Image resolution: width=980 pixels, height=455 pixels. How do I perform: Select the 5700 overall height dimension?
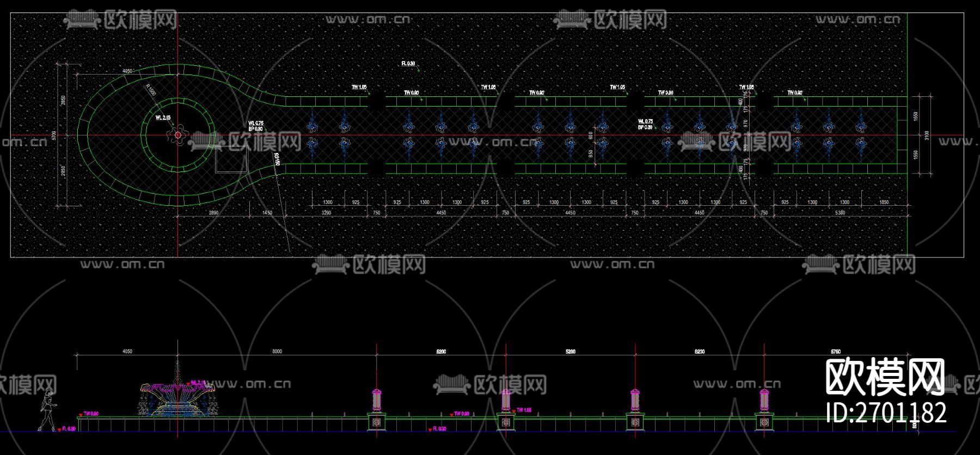pyautogui.click(x=53, y=135)
